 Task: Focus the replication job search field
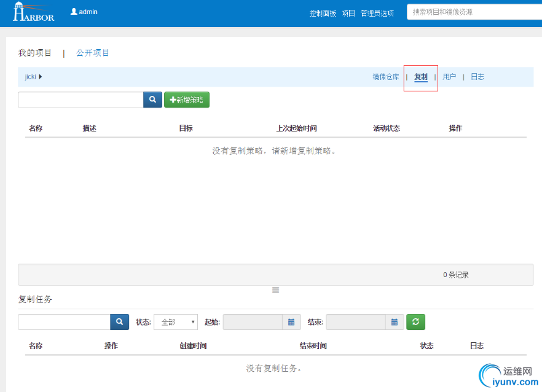64,322
